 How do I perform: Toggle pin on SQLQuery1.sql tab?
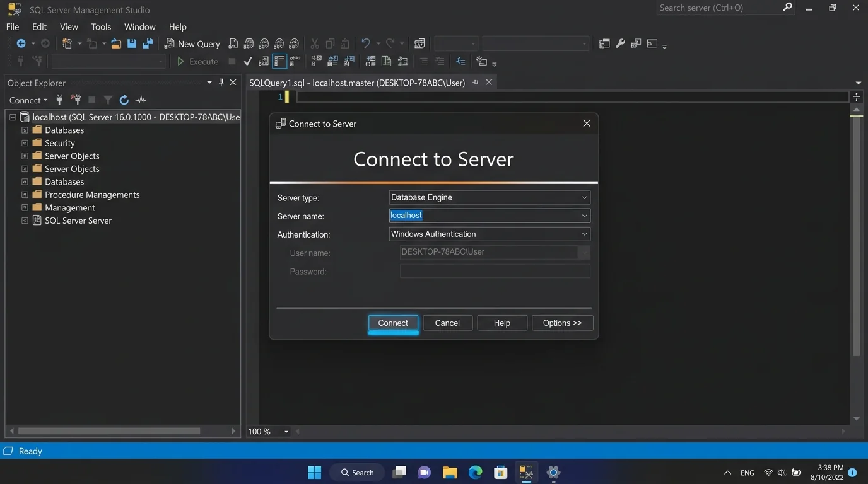pos(476,83)
